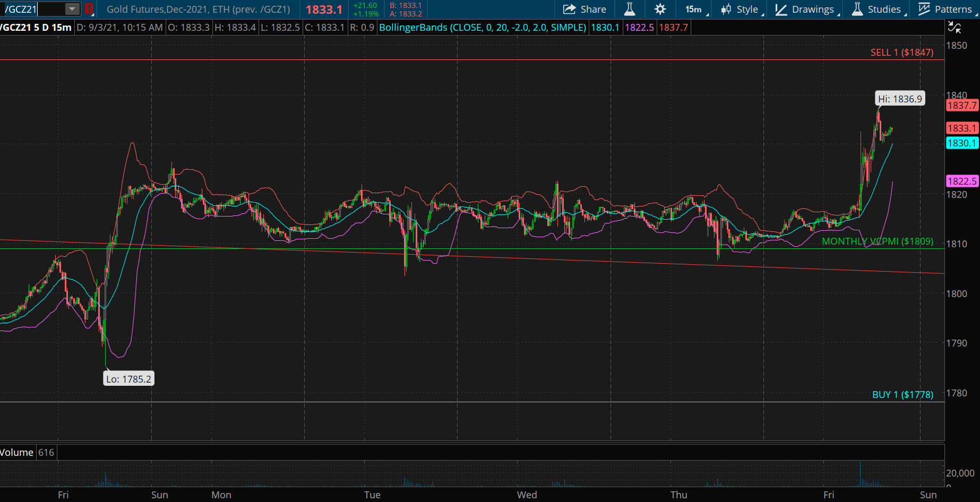Screen dimensions: 980x502
Task: Click the collapse price axis icon
Action: click(x=955, y=28)
